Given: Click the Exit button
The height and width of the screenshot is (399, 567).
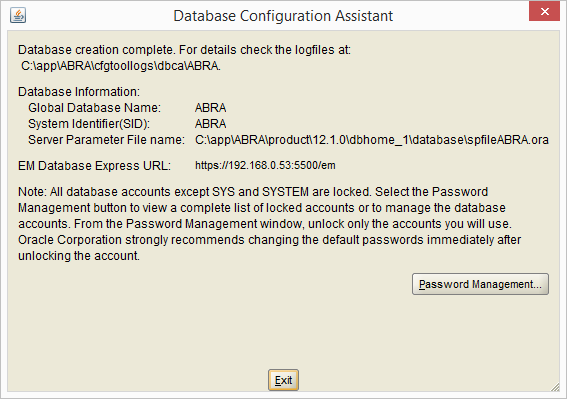Looking at the screenshot, I should (283, 380).
